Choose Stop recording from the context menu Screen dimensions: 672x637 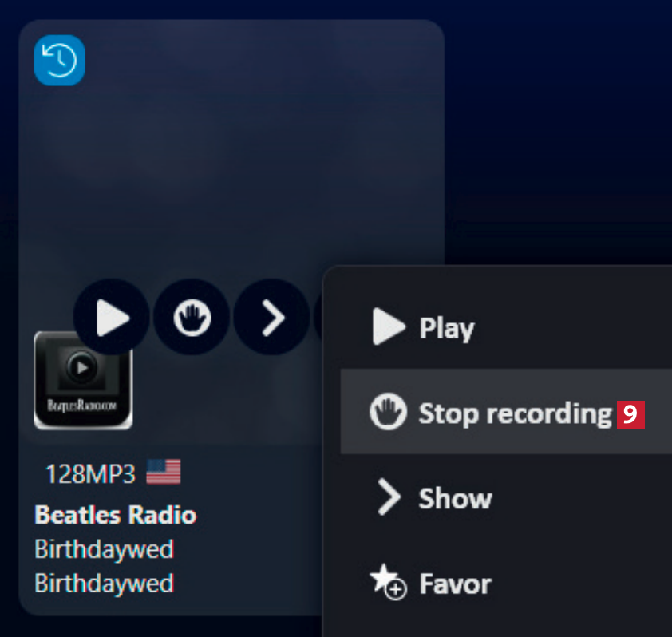pos(506,412)
